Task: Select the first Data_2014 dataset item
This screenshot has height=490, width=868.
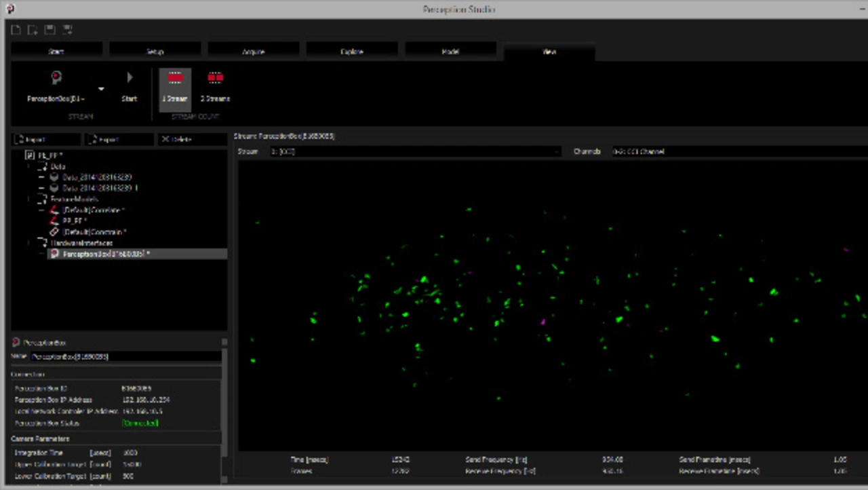Action: pyautogui.click(x=97, y=177)
